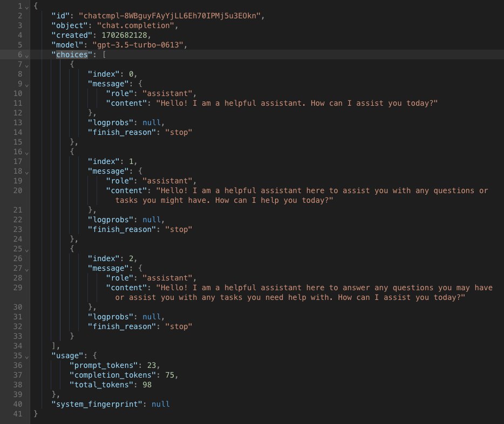
Task: Click line number 29 in the gutter
Action: (x=17, y=288)
